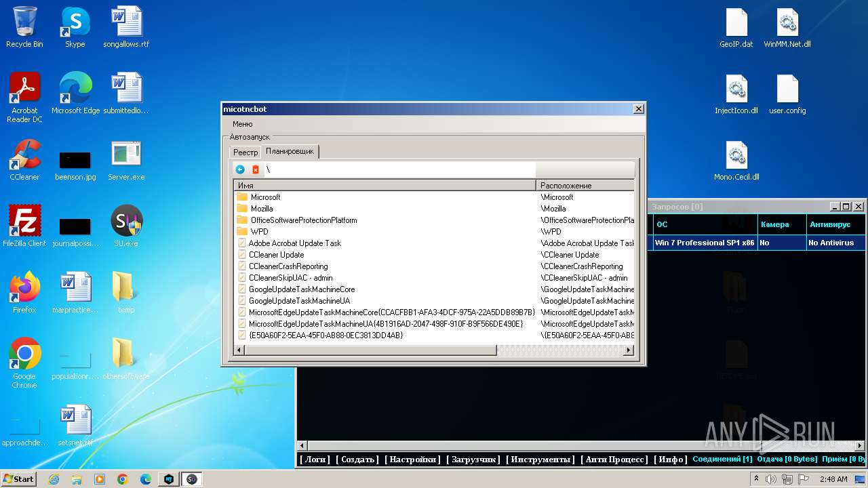Screen dimensions: 868x488
Task: Open the Логи menu in bottom bar
Action: coord(315,460)
